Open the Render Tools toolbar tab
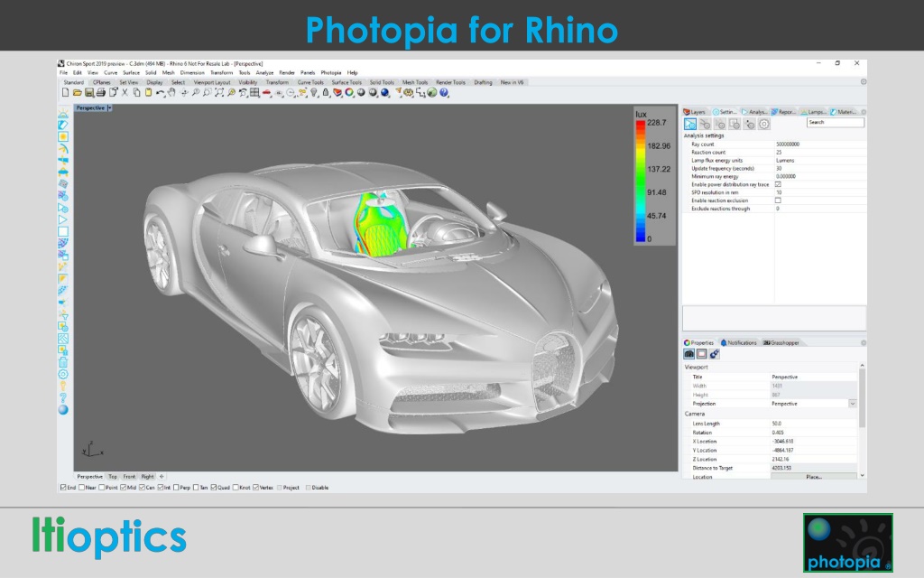Screen dimensions: 924x578 click(451, 82)
